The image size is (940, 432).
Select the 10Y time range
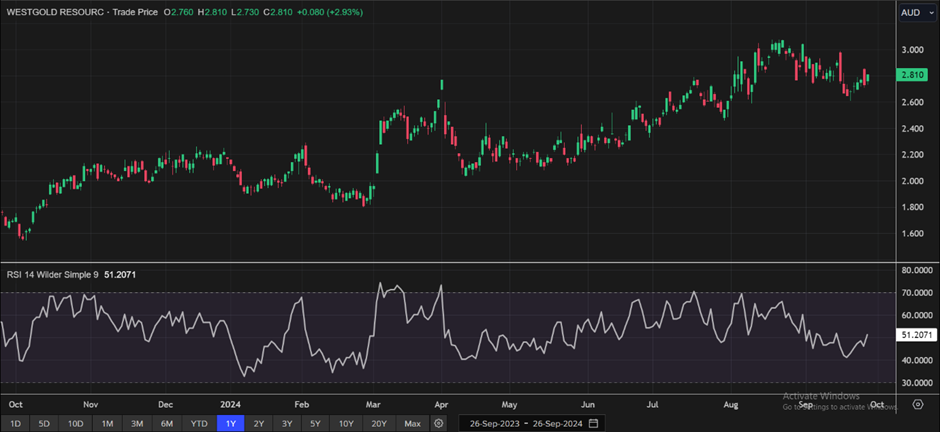[347, 423]
